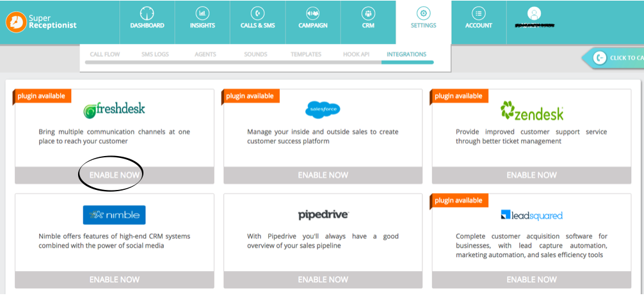The height and width of the screenshot is (298, 644).
Task: Click the Nimble description text
Action: point(114,241)
